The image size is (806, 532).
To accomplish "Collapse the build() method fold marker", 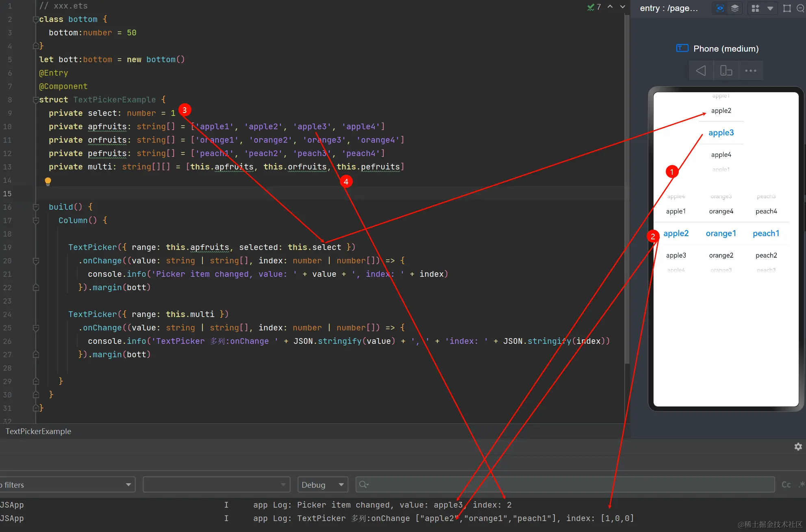I will 36,207.
